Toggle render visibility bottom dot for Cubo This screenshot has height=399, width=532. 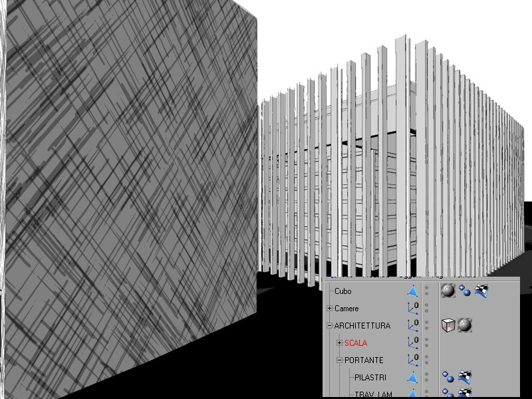point(426,294)
